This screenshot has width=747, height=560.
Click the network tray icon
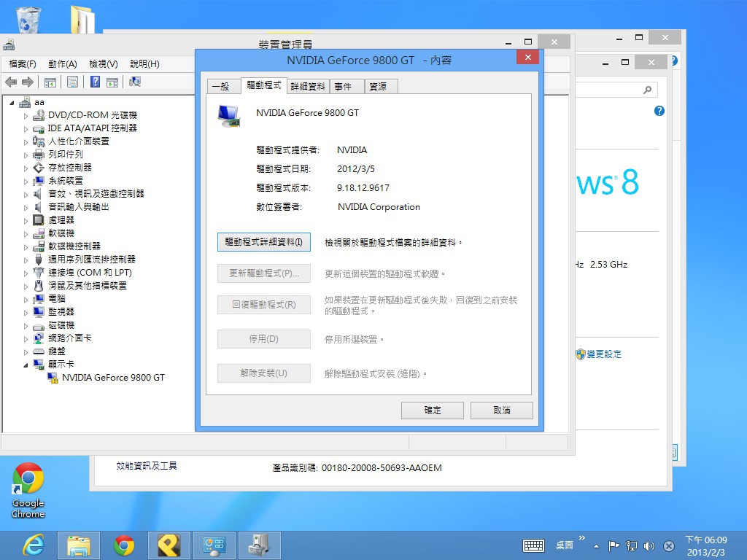(632, 545)
